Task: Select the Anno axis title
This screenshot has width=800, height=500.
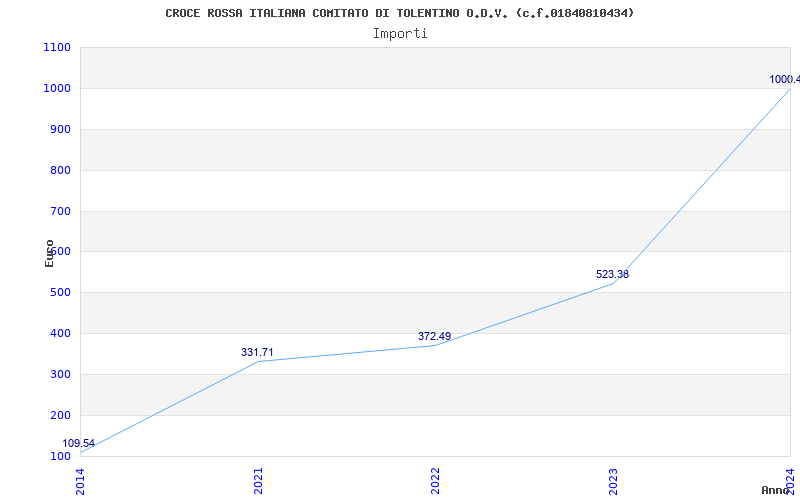Action: 774,490
